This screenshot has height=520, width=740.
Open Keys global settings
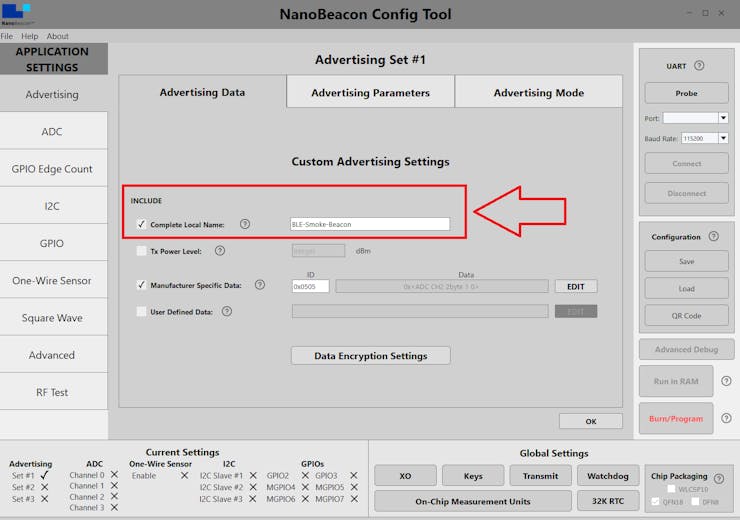(473, 476)
